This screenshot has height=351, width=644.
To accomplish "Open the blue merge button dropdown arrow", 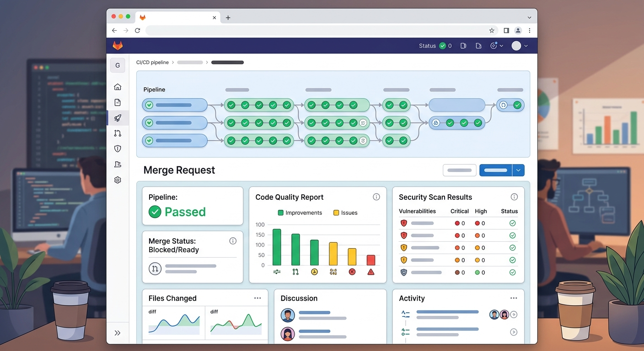I will click(518, 170).
